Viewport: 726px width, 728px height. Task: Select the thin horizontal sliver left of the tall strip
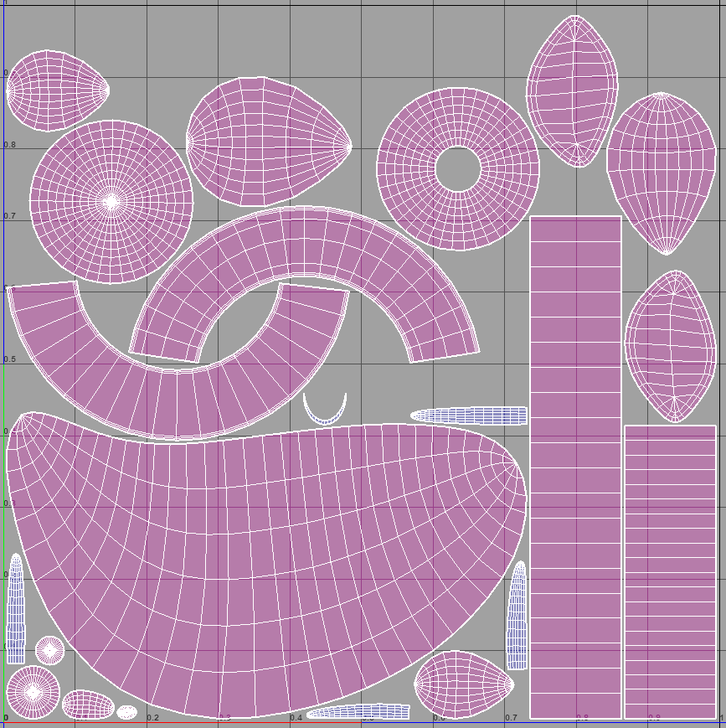[x=469, y=416]
